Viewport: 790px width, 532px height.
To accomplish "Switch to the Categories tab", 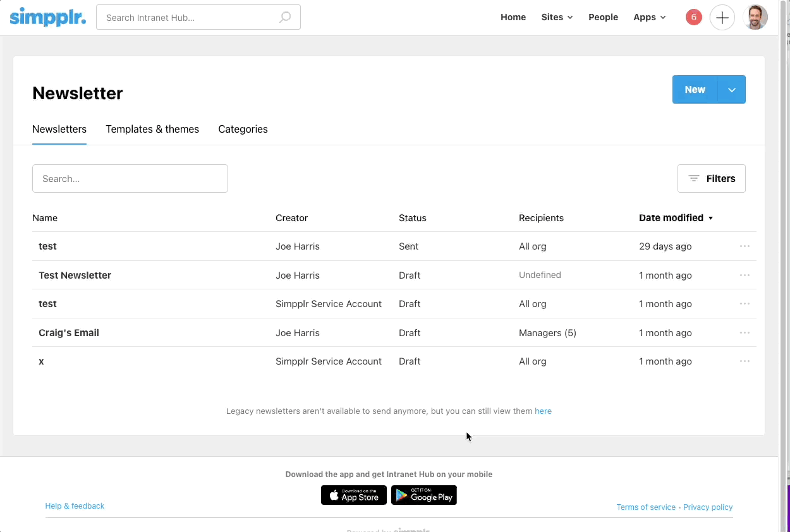I will tap(243, 130).
